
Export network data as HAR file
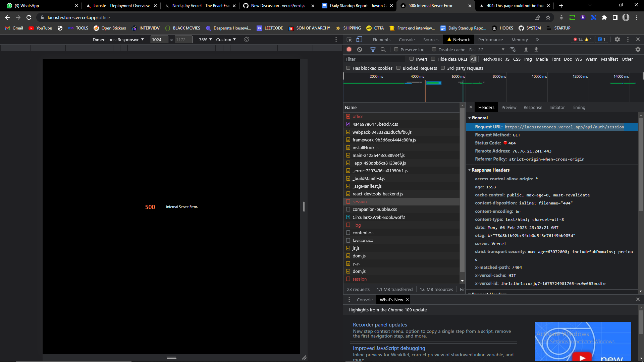[536, 49]
